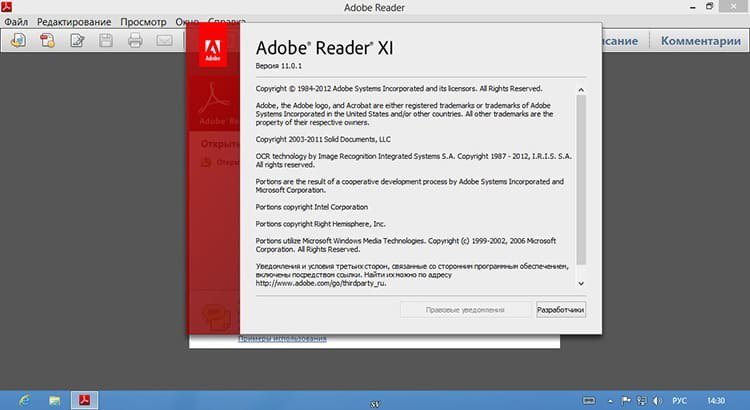Click the Create PDF online toolbar icon
750x410 pixels.
[47, 40]
